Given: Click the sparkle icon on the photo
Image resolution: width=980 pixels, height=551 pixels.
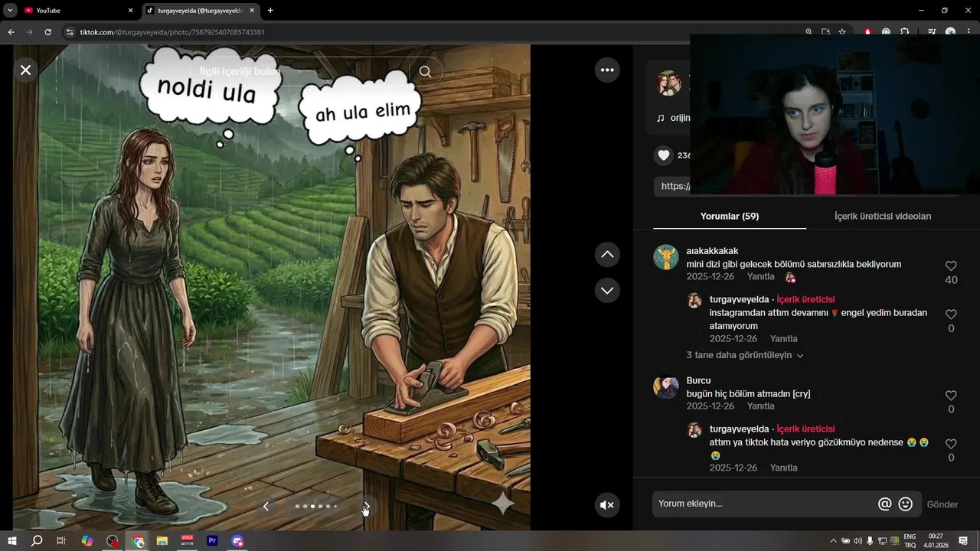Looking at the screenshot, I should tap(502, 504).
